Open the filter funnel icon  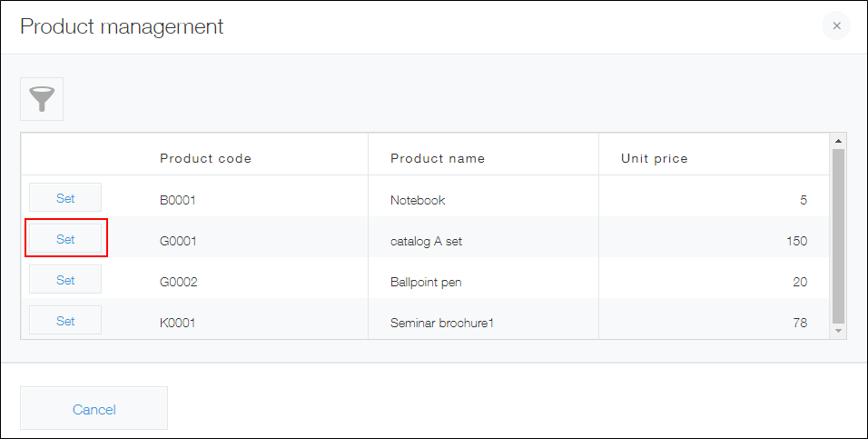(x=42, y=99)
